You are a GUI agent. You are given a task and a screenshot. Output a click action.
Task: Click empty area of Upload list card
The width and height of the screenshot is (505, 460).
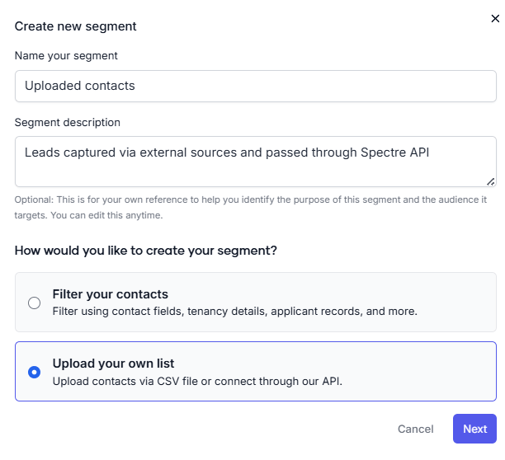(x=417, y=371)
